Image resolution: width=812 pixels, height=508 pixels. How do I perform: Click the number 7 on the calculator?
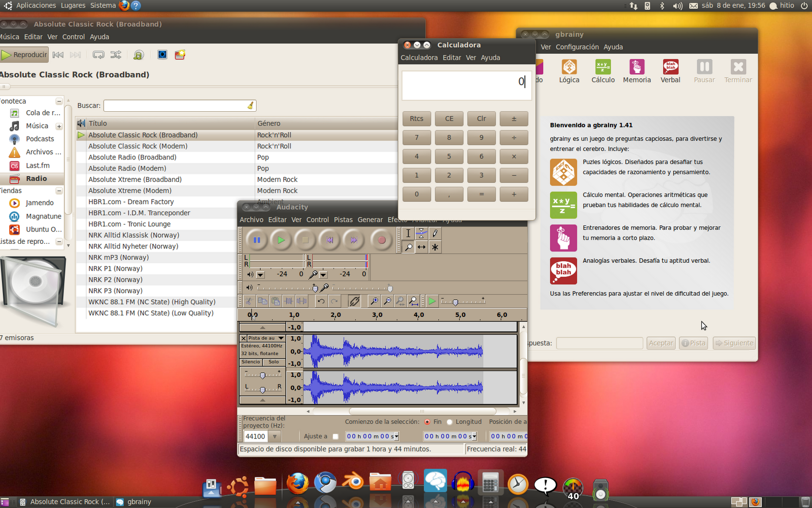click(417, 138)
